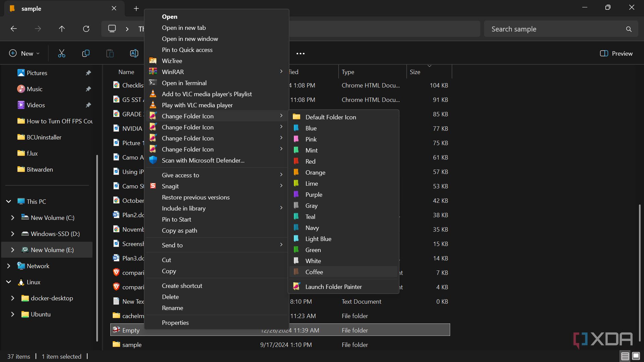Click the add new tab plus button
Viewport: 644px width, 362px height.
[136, 8]
